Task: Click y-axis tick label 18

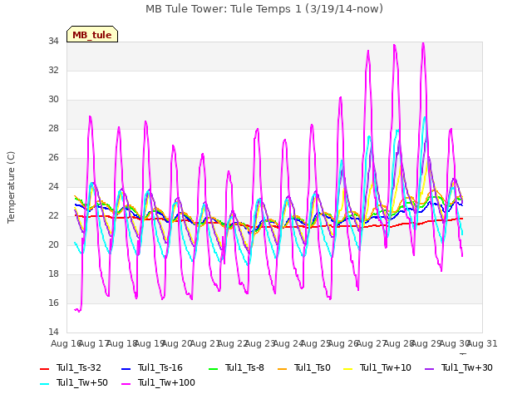Action: (x=53, y=274)
